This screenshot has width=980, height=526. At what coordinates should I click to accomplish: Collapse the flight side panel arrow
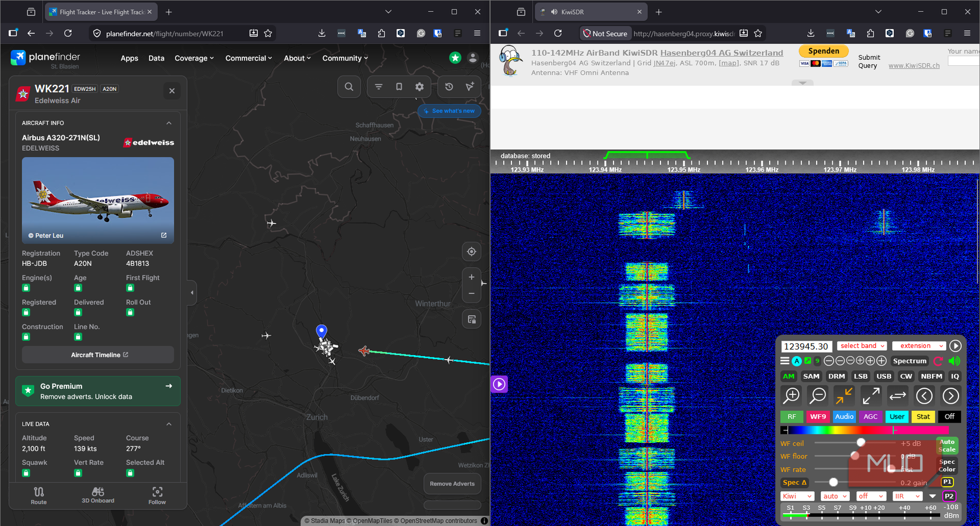192,292
